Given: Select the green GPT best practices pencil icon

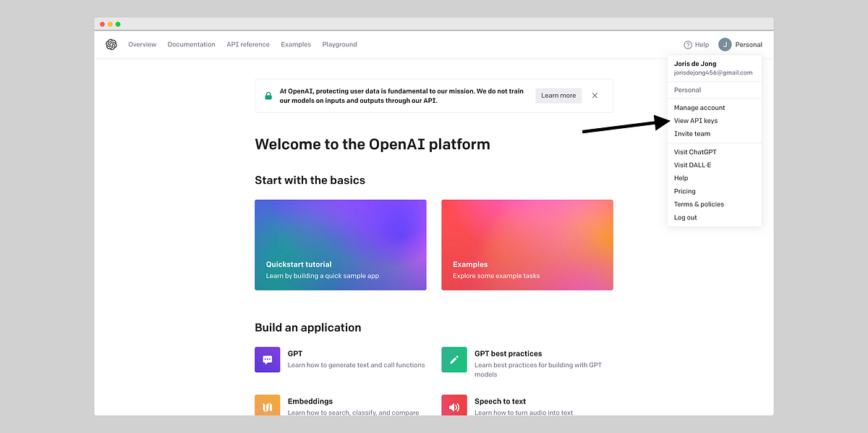Looking at the screenshot, I should (x=454, y=359).
